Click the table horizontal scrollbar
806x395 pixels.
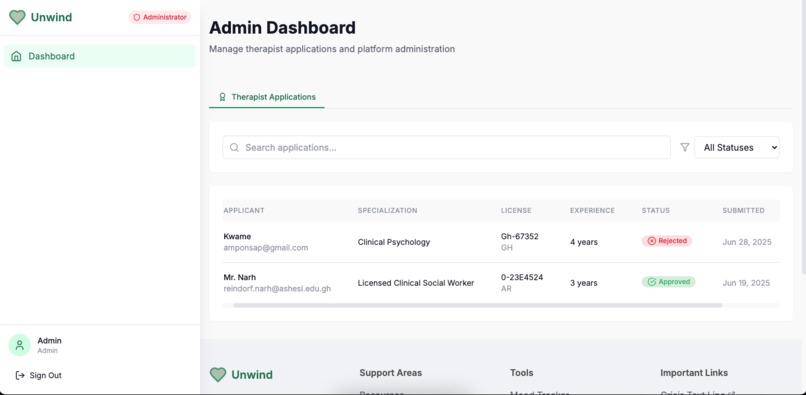tap(478, 305)
